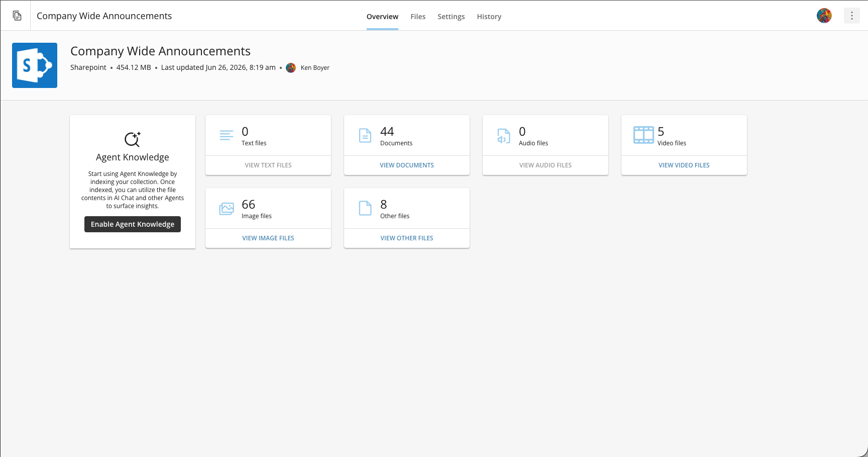Viewport: 868px width, 457px height.
Task: Click the 0 Audio files count
Action: click(x=522, y=132)
